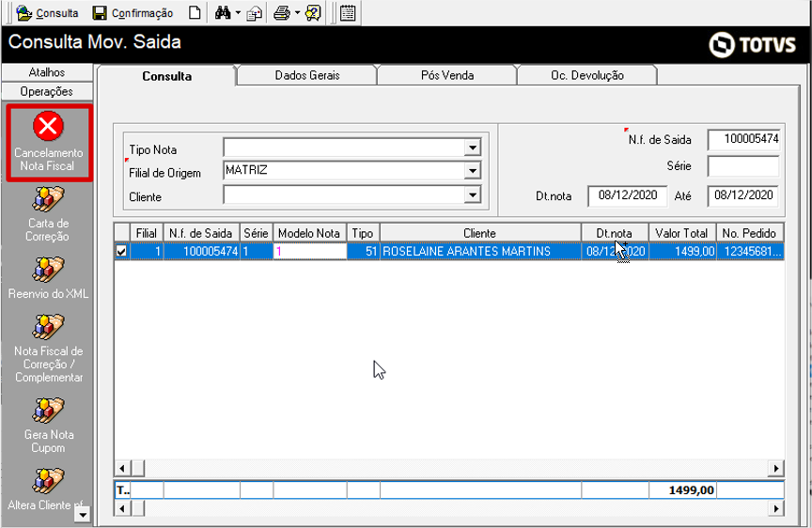The width and height of the screenshot is (812, 528).
Task: Click the sidebar scroll-down arrow button
Action: click(83, 514)
